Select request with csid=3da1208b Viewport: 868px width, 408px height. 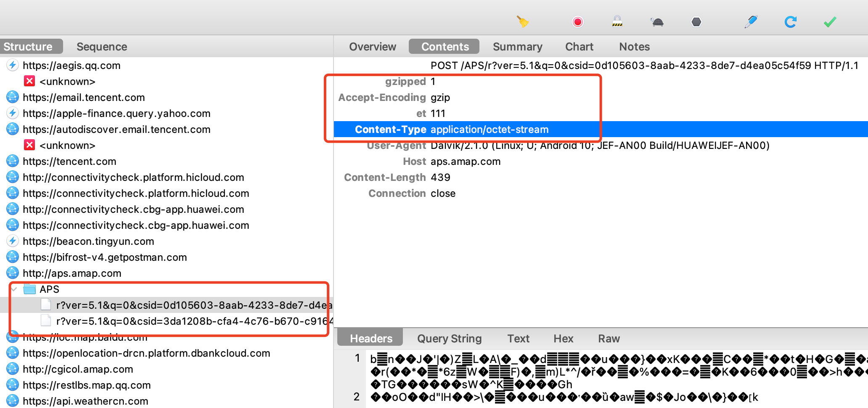coord(167,321)
